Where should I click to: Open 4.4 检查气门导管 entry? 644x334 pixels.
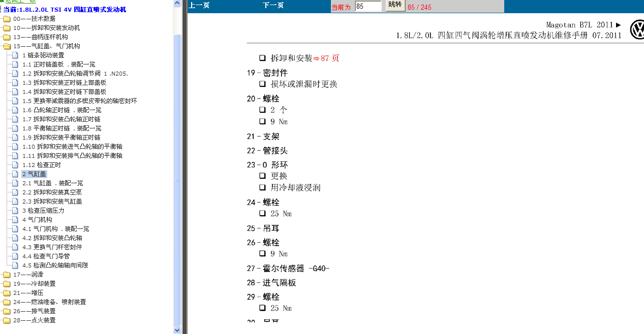pyautogui.click(x=46, y=256)
